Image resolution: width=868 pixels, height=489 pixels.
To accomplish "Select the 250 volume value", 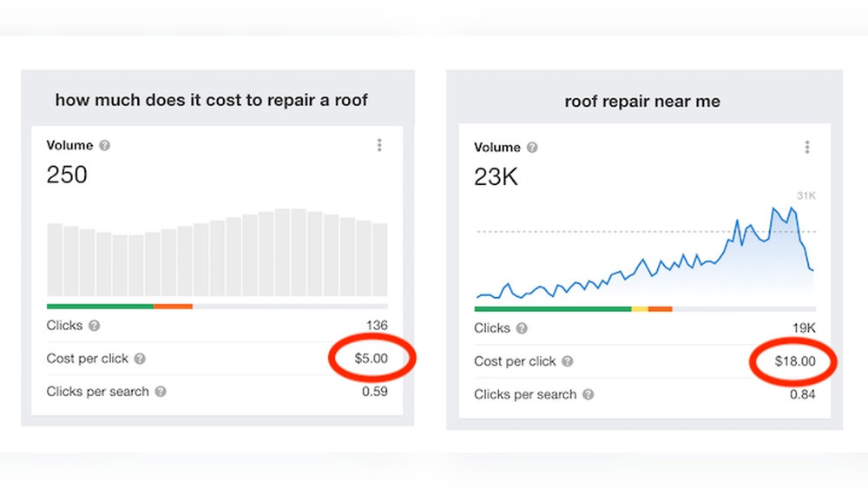I will pos(67,175).
